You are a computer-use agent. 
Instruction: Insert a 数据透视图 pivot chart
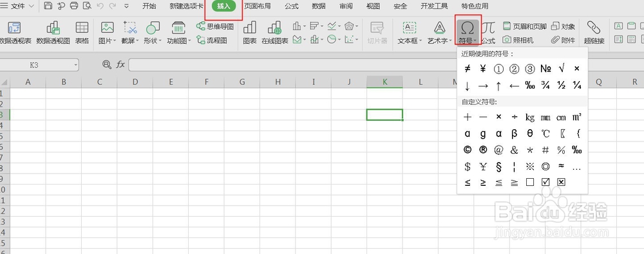(x=53, y=32)
